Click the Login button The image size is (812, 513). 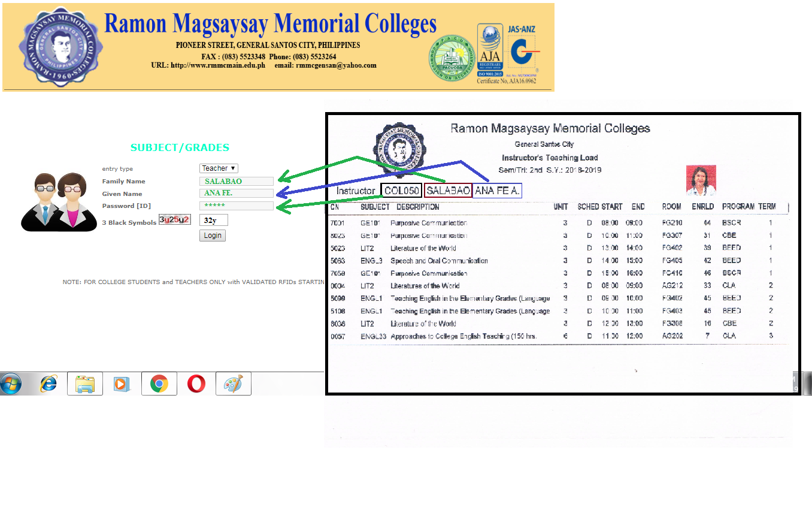[213, 236]
